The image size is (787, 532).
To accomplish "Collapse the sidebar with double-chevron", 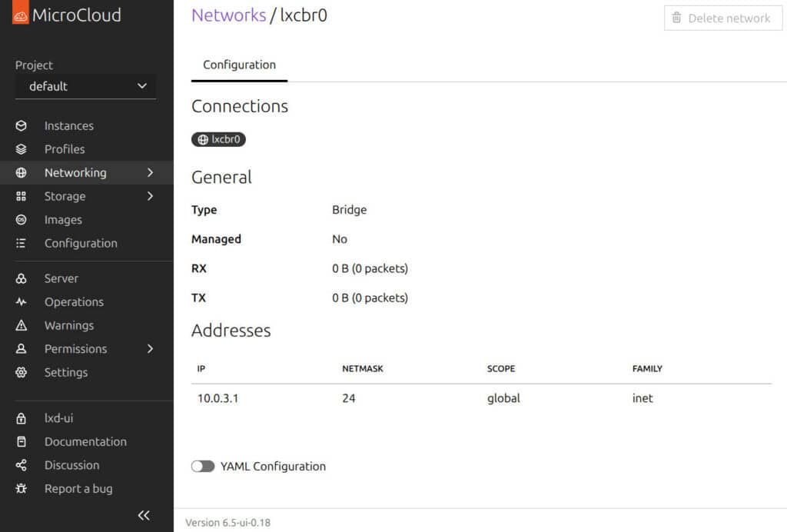I will tap(144, 515).
